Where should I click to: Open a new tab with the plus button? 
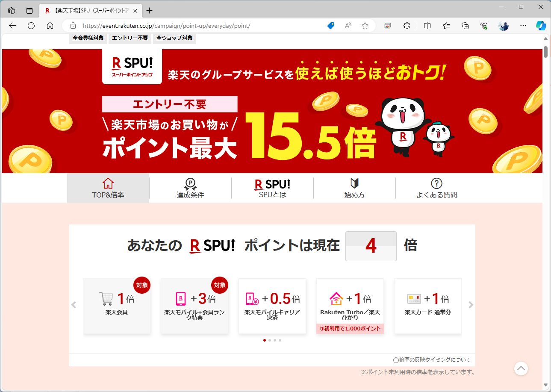149,10
